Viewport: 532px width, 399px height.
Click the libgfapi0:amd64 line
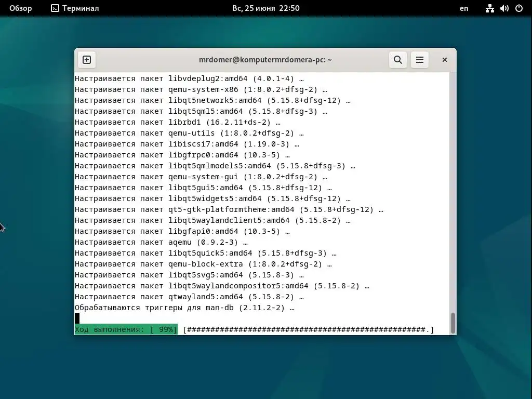coord(182,231)
